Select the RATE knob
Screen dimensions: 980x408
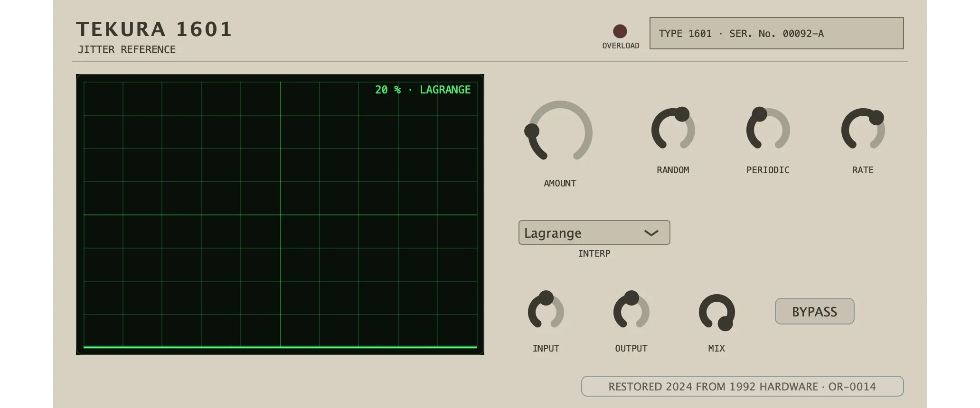(863, 129)
